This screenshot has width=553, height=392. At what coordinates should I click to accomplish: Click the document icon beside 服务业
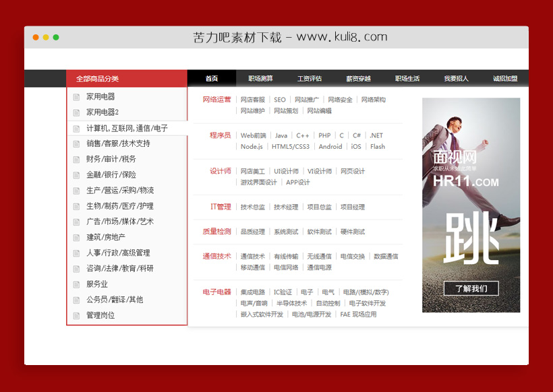[x=77, y=284]
